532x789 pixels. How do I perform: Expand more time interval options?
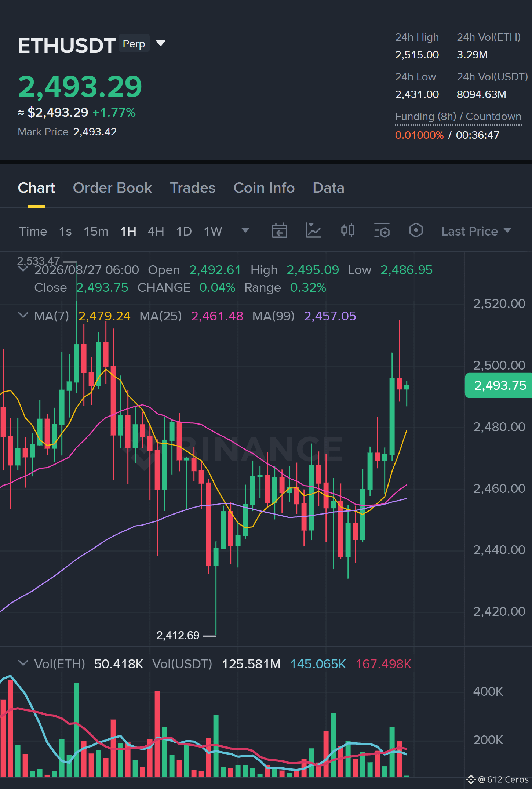245,230
